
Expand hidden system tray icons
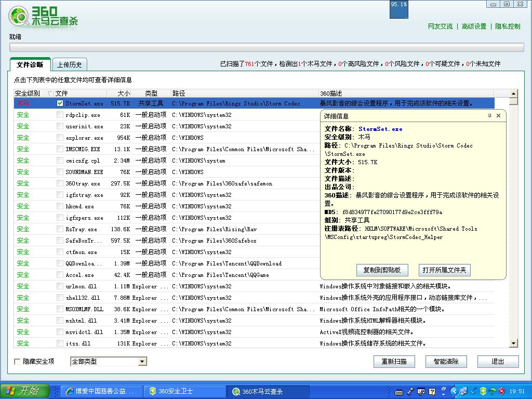tap(455, 391)
